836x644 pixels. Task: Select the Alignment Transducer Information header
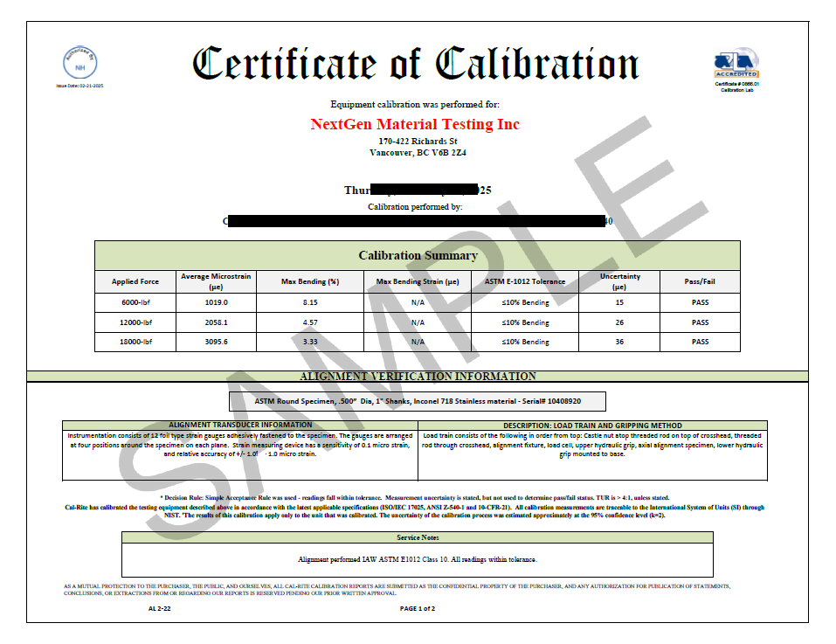240,425
